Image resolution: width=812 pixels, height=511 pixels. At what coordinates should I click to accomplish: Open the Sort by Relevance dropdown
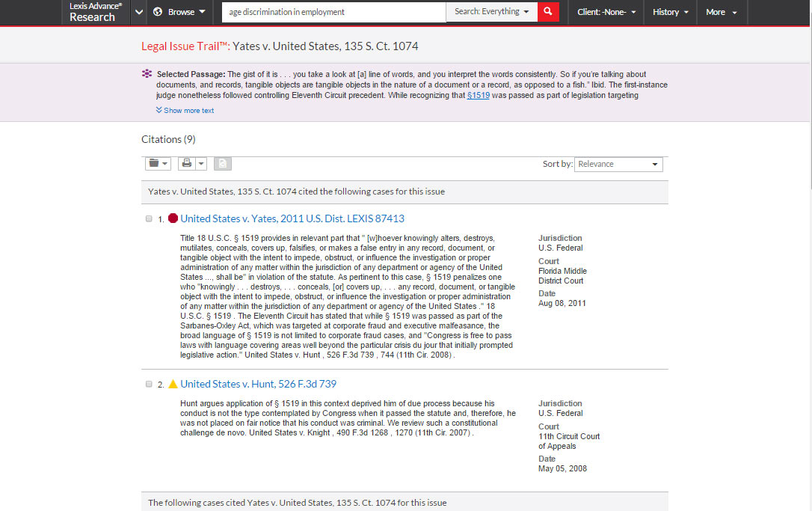pyautogui.click(x=618, y=165)
